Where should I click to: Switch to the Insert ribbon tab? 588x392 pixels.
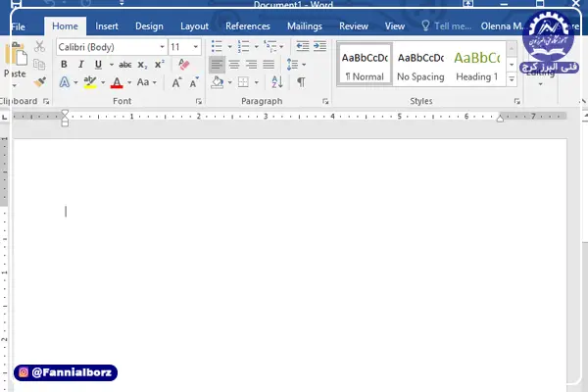pos(107,26)
